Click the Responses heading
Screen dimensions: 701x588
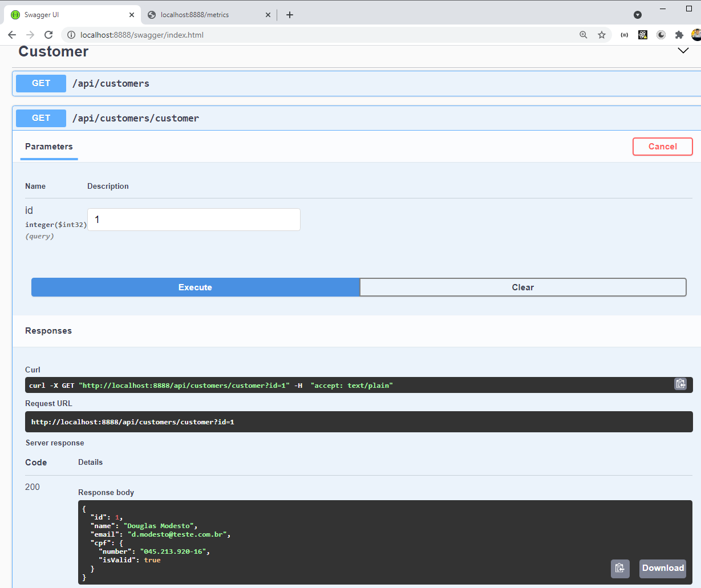(x=48, y=331)
